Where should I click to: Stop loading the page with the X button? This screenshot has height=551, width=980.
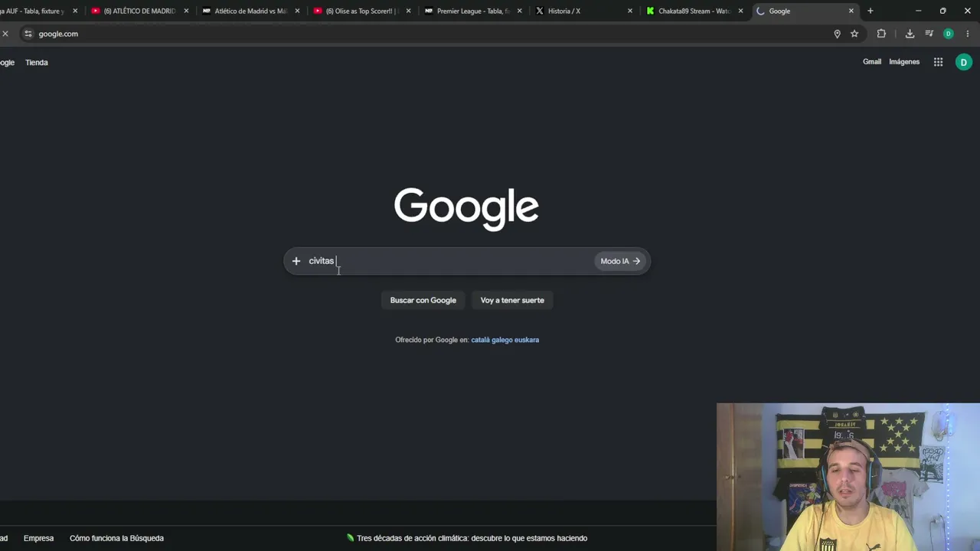click(x=5, y=34)
